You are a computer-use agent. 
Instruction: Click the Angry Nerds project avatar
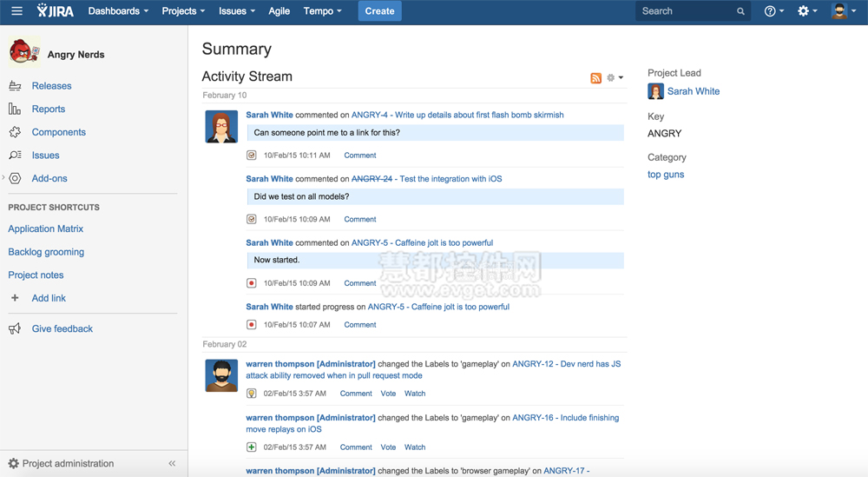(x=24, y=53)
